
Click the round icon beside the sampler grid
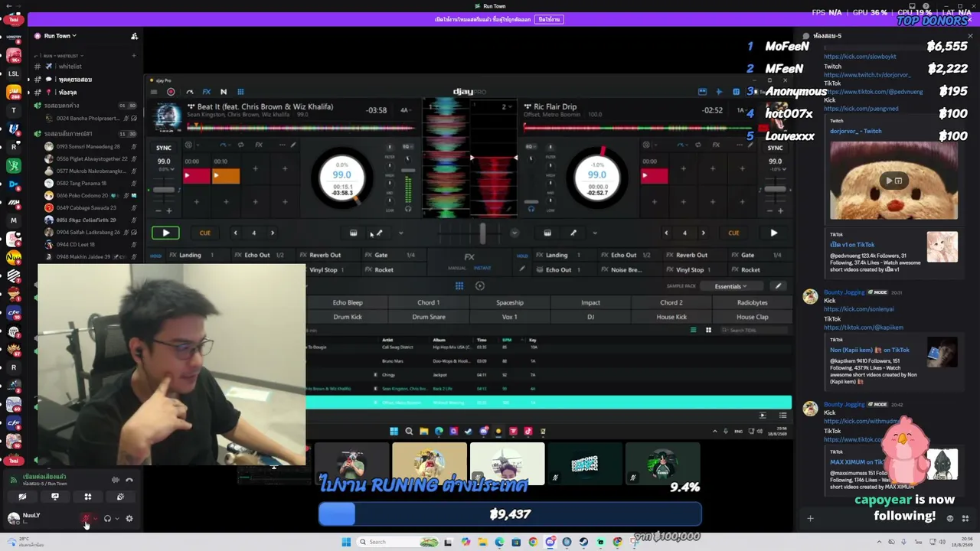[x=479, y=286]
